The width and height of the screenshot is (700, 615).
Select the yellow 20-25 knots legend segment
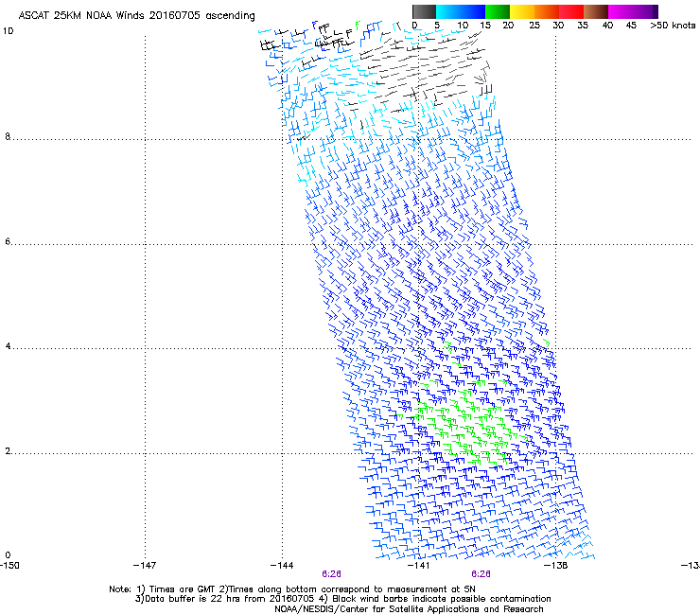522,11
